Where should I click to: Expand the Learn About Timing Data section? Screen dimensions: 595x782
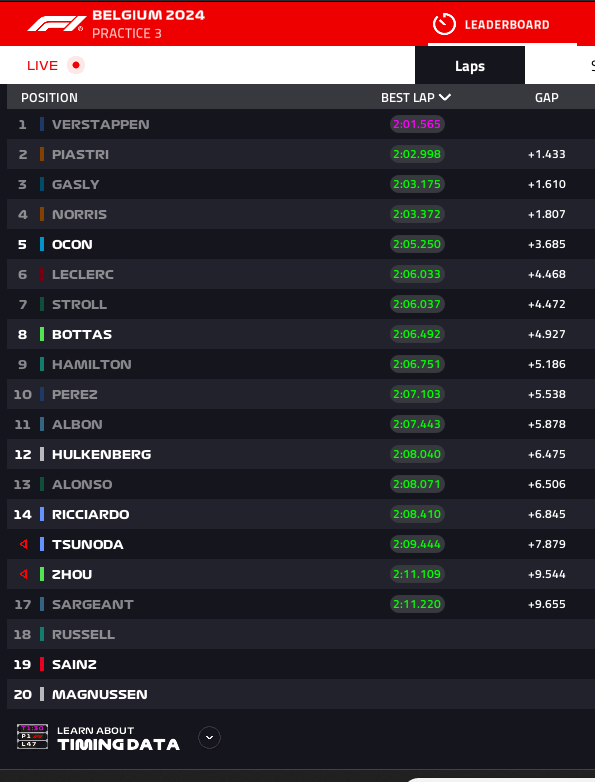[209, 738]
